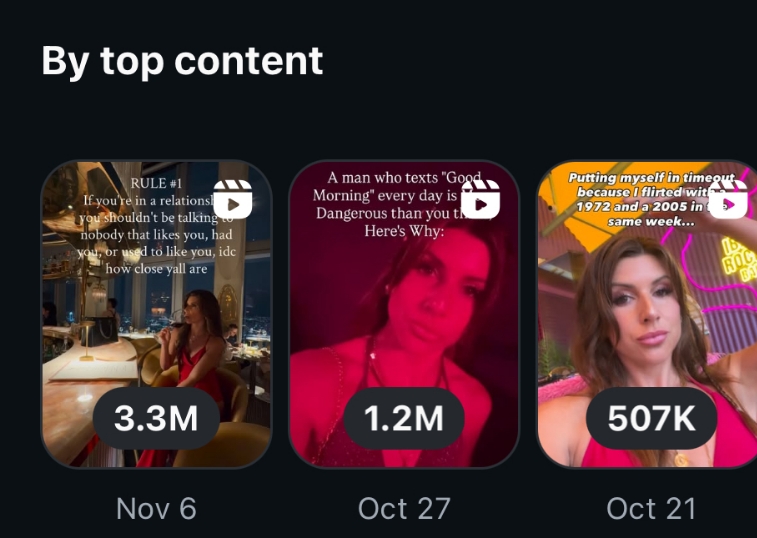Image resolution: width=757 pixels, height=538 pixels.
Task: Select the Nov 6 date label
Action: pos(156,509)
